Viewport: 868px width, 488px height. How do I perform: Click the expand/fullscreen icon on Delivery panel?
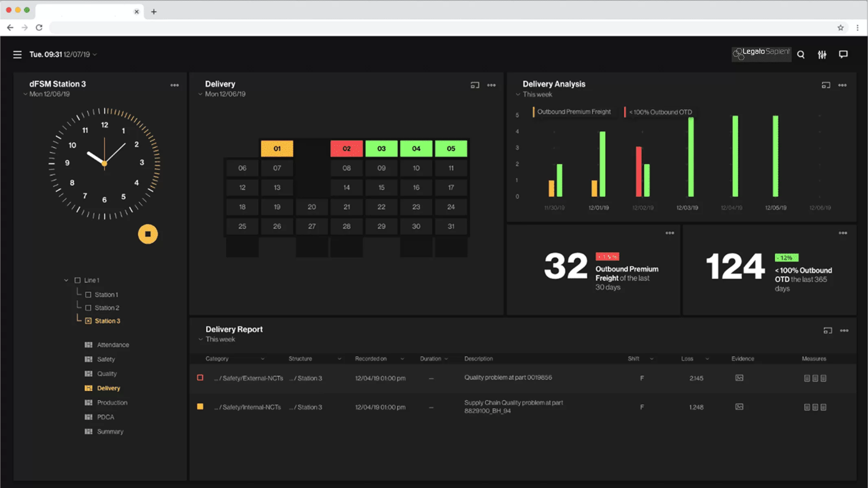(x=475, y=85)
